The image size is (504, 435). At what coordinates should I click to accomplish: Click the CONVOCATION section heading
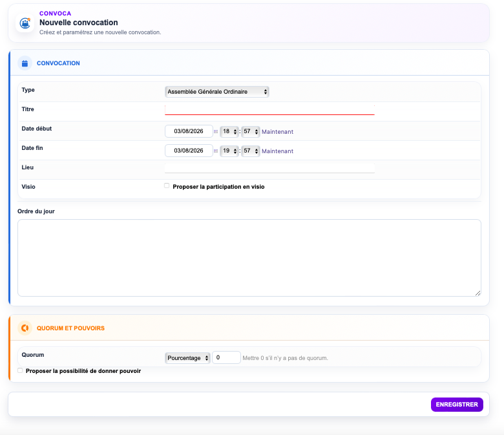click(x=58, y=63)
